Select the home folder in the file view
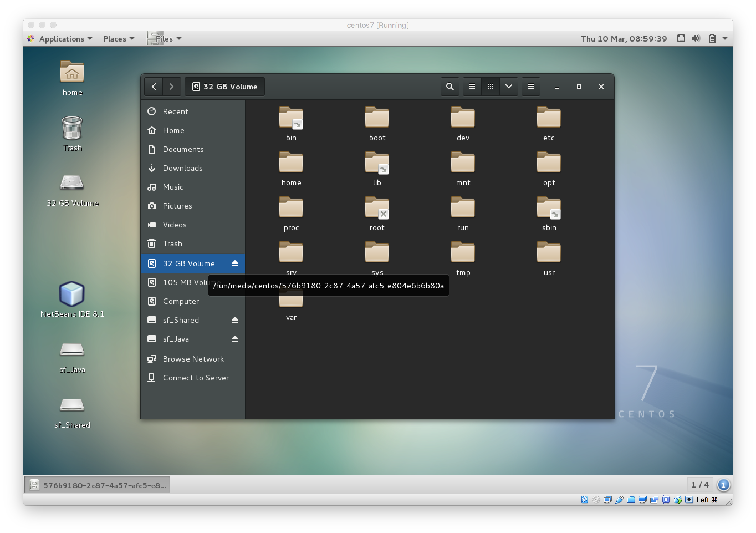756x533 pixels. click(291, 169)
